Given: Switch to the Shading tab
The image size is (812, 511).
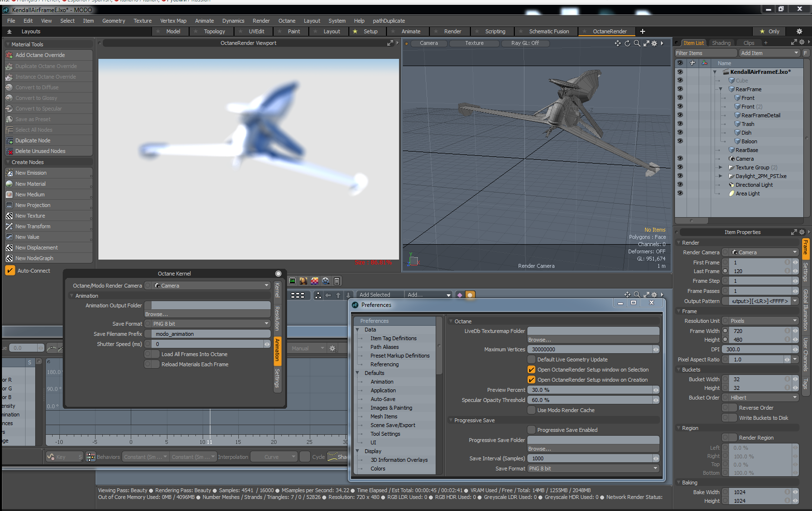Looking at the screenshot, I should pyautogui.click(x=721, y=43).
